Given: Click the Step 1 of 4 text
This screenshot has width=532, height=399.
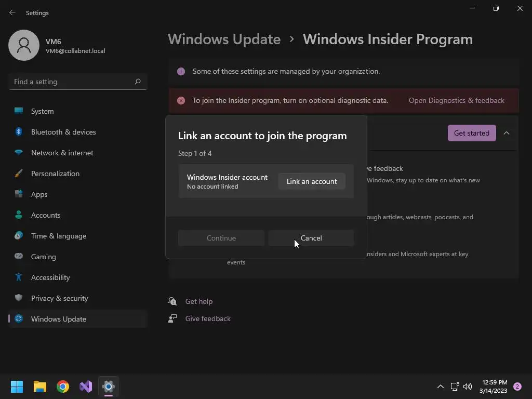Looking at the screenshot, I should point(195,153).
